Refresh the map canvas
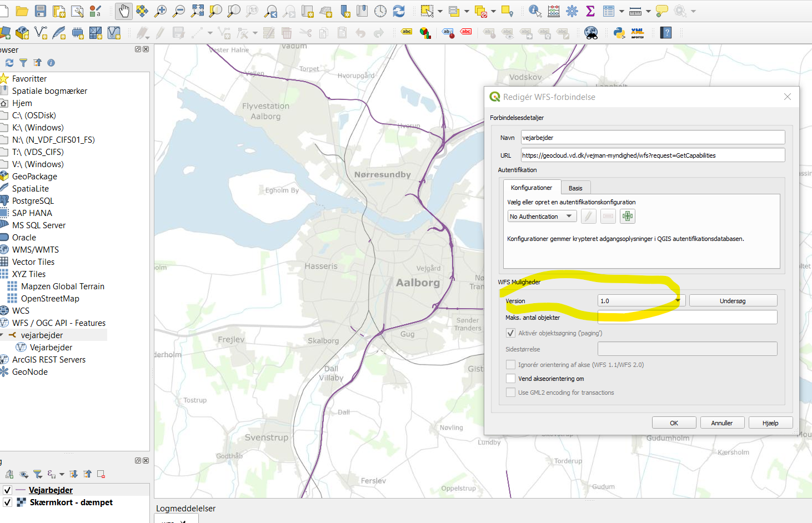This screenshot has height=523, width=812. coord(399,11)
